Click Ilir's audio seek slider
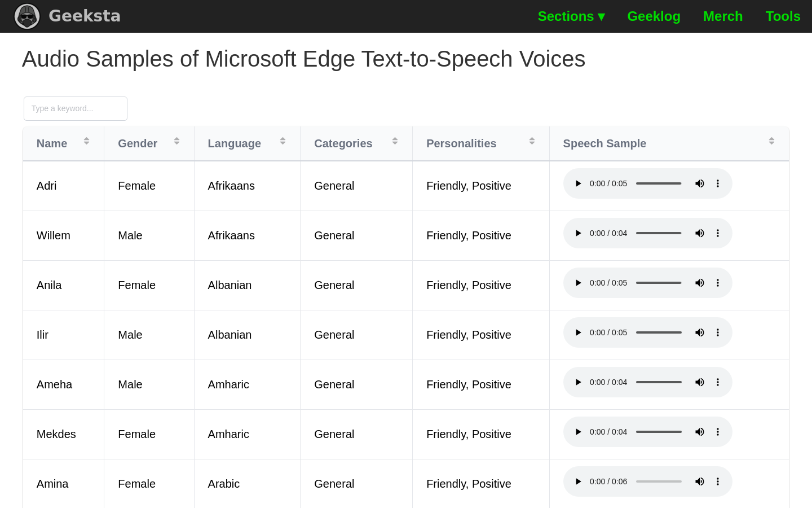 tap(659, 332)
